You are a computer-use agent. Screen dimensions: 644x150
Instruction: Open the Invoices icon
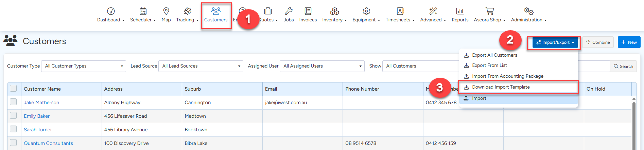tap(308, 11)
